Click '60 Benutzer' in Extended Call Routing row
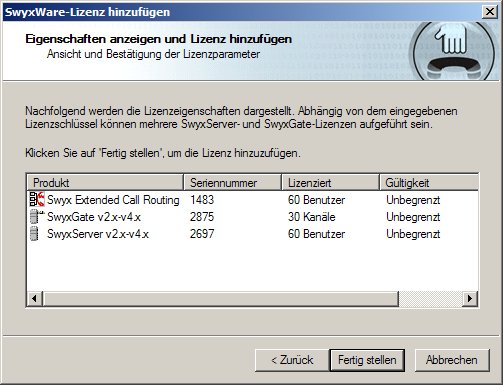The height and width of the screenshot is (385, 503). (x=316, y=200)
